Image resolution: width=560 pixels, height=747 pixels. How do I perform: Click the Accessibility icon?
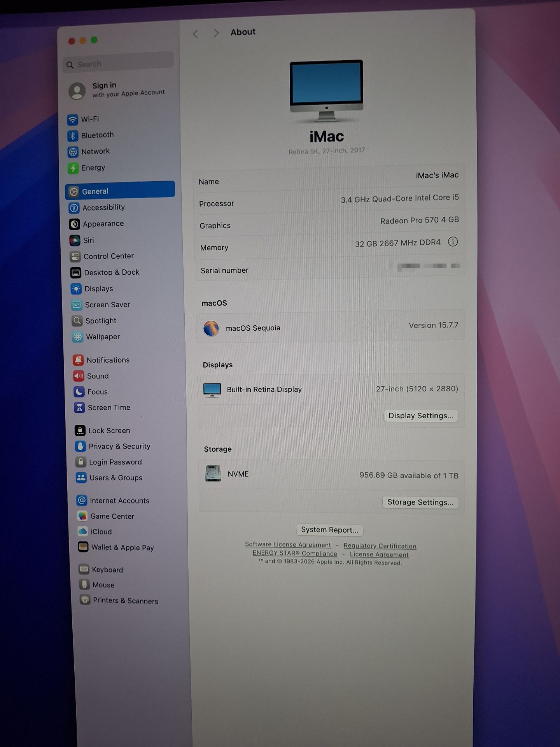coord(74,208)
